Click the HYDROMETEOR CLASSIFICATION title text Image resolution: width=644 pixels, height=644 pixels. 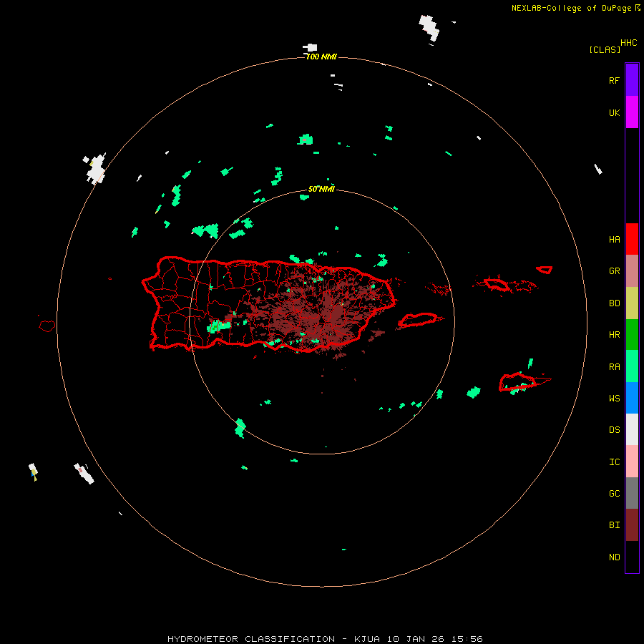251,639
